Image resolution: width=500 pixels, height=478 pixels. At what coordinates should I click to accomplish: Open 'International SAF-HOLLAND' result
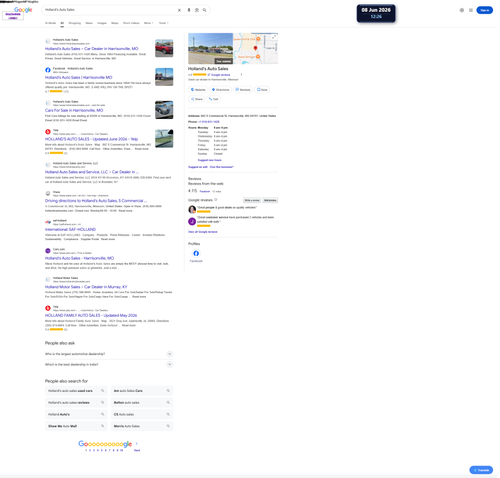click(x=70, y=229)
